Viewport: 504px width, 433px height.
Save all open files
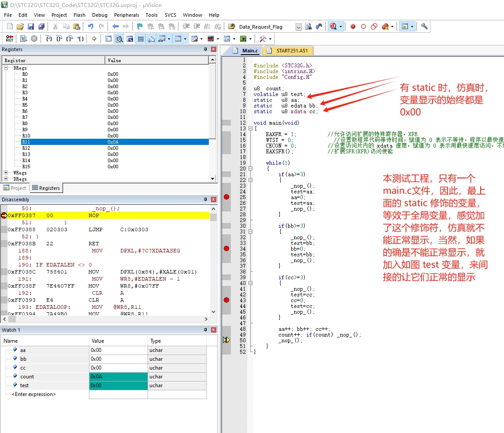pos(41,27)
